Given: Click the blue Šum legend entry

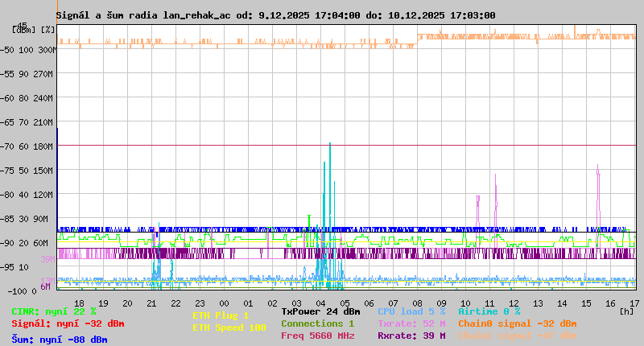Looking at the screenshot, I should (x=60, y=340).
